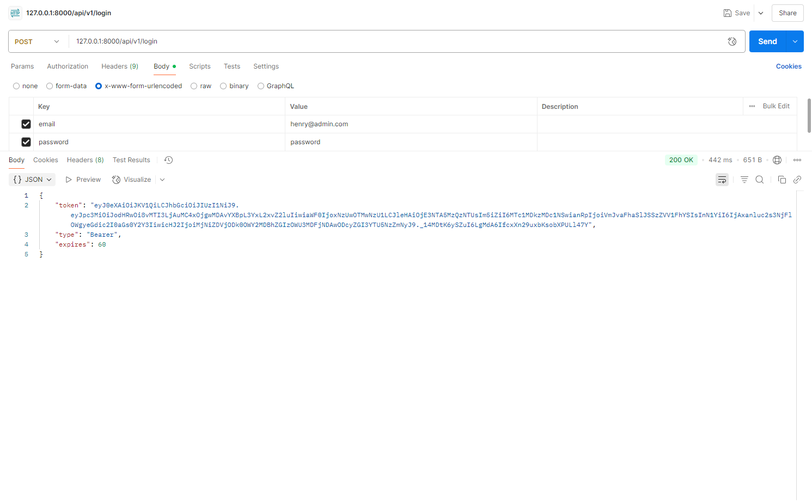Viewport: 812px width, 504px height.
Task: Click the henry@admin.com value cell
Action: [411, 124]
